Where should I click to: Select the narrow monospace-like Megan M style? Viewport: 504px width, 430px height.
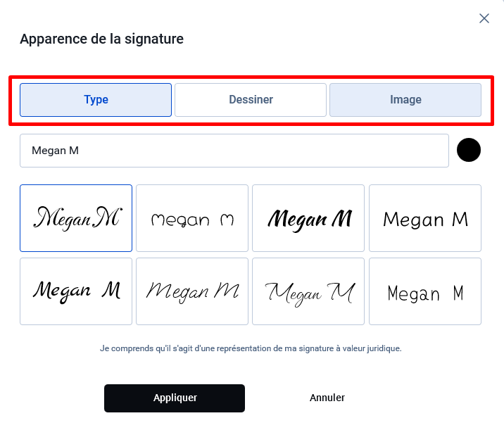(x=425, y=291)
